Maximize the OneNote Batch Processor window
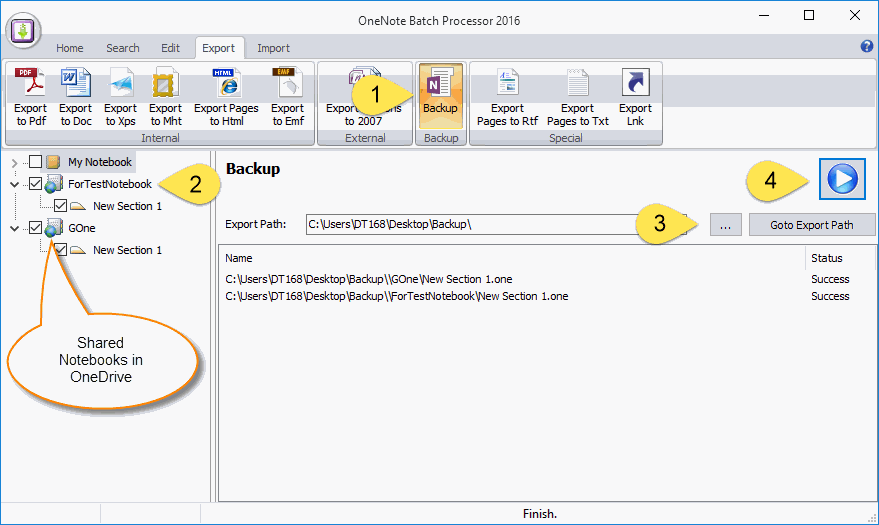This screenshot has width=879, height=525. 809,15
